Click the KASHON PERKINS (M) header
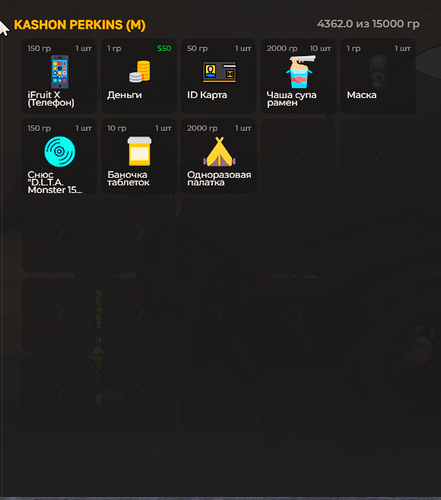The height and width of the screenshot is (500, 441). click(80, 25)
